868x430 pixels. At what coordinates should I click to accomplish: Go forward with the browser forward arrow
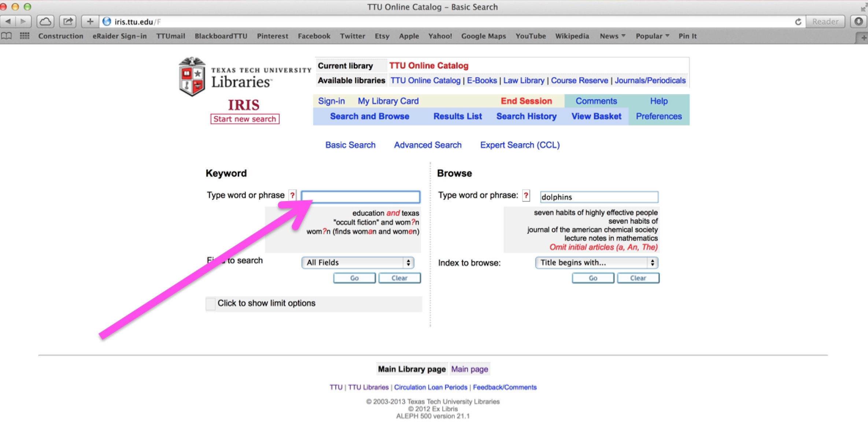[23, 22]
